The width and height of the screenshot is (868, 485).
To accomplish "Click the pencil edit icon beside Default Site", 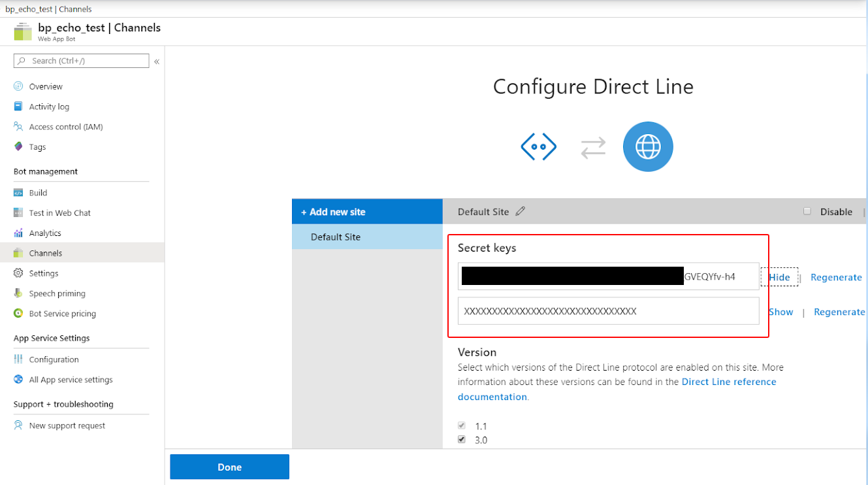I will (520, 211).
